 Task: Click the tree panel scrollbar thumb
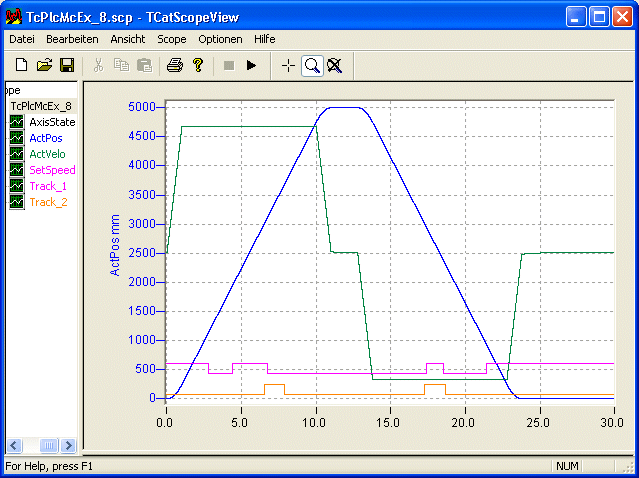coord(49,445)
